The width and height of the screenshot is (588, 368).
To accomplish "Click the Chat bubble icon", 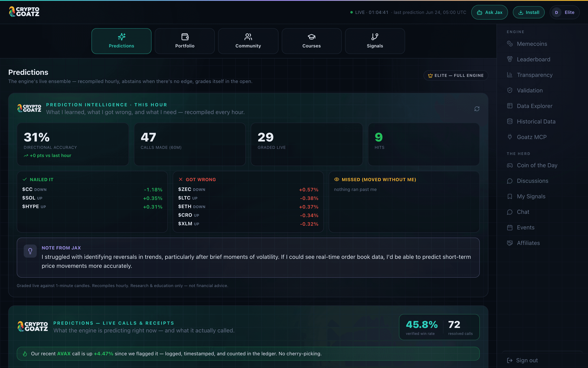I will 510,212.
